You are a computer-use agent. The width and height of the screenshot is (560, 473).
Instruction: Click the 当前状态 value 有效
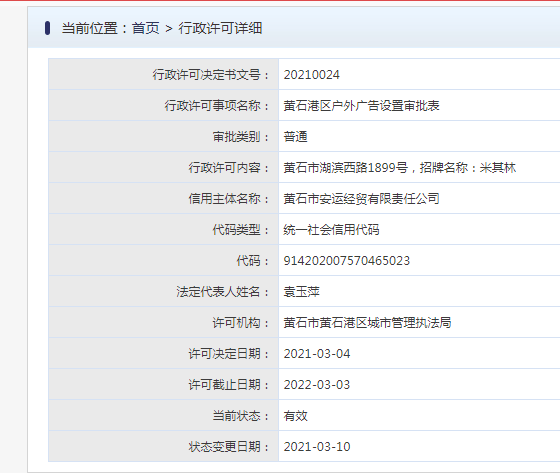295,416
